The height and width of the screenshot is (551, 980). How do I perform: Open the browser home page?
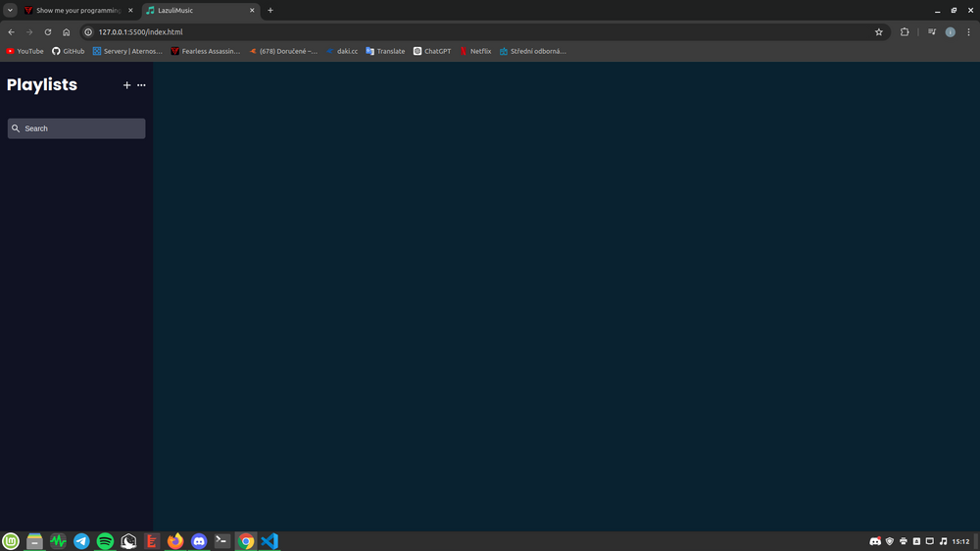point(67,32)
